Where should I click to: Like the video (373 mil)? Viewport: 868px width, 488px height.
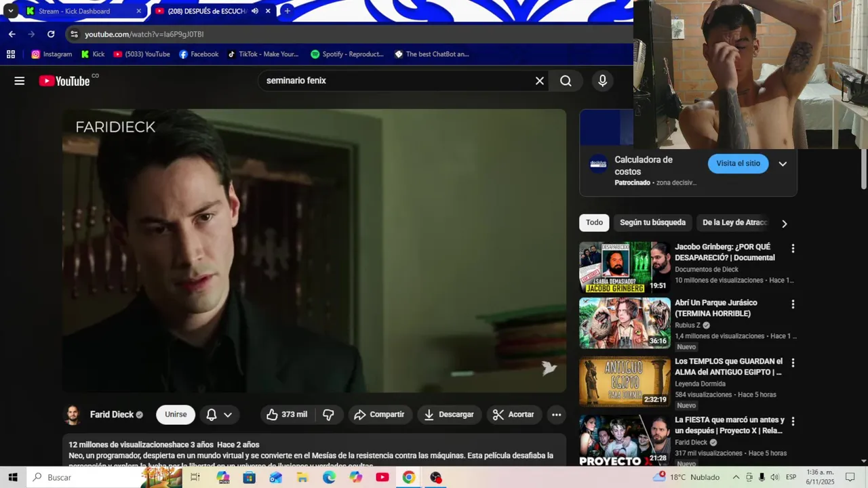click(287, 415)
